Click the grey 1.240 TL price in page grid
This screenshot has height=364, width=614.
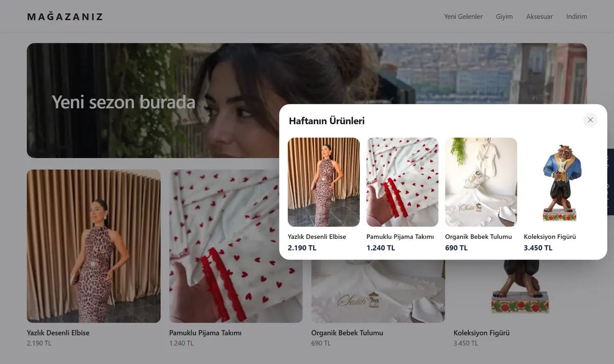pyautogui.click(x=182, y=343)
